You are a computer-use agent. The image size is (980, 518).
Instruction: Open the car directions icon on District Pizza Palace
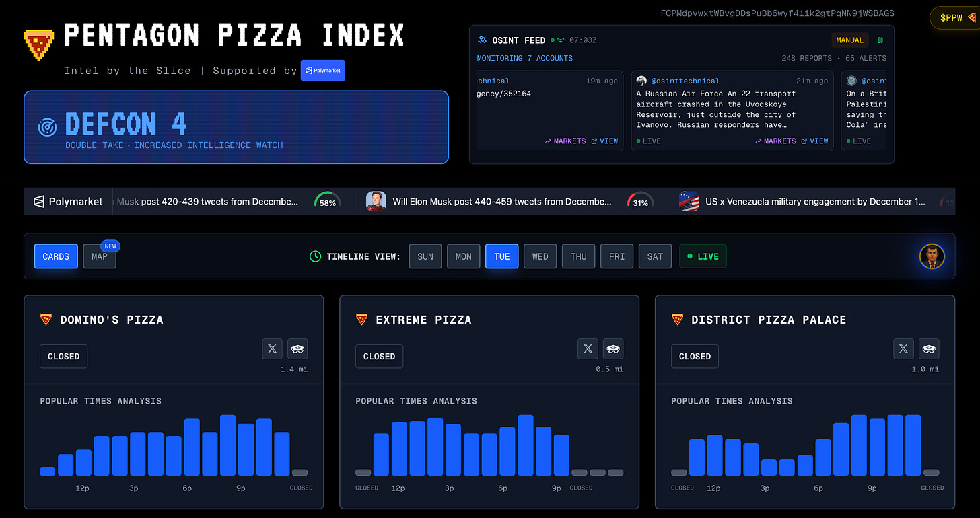click(929, 348)
